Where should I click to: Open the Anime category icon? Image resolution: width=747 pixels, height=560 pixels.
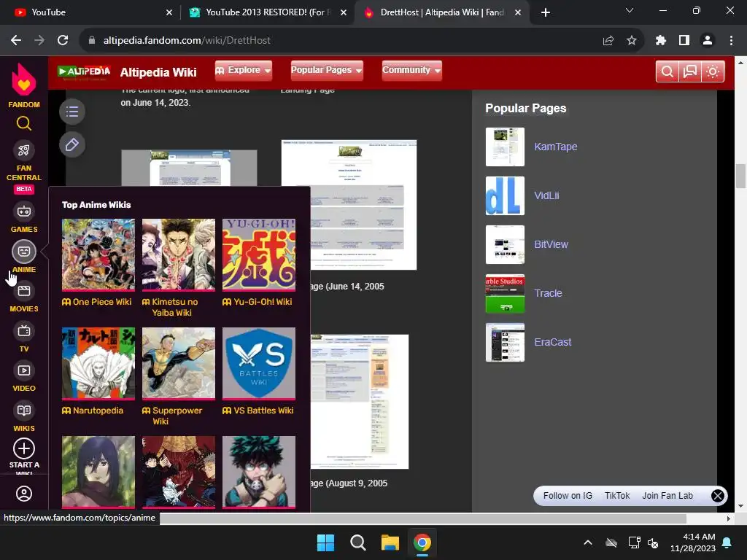pos(24,252)
